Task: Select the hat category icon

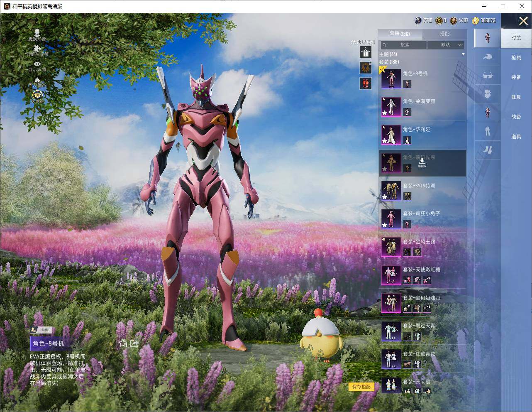Action: [488, 57]
